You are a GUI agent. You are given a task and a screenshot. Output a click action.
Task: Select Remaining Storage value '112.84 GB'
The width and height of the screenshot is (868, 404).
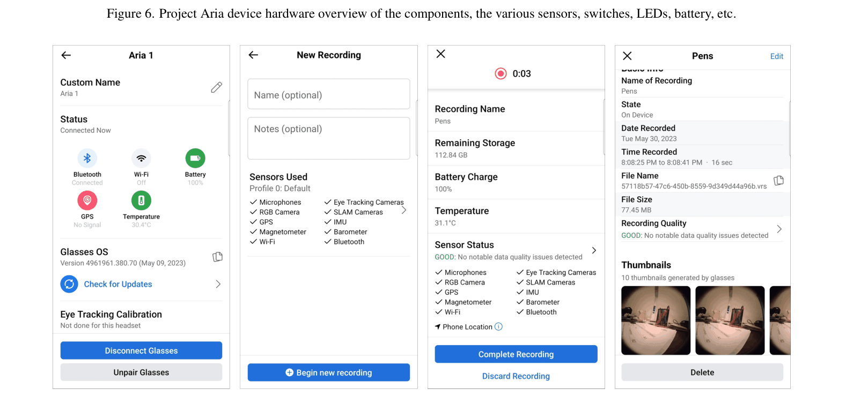451,155
